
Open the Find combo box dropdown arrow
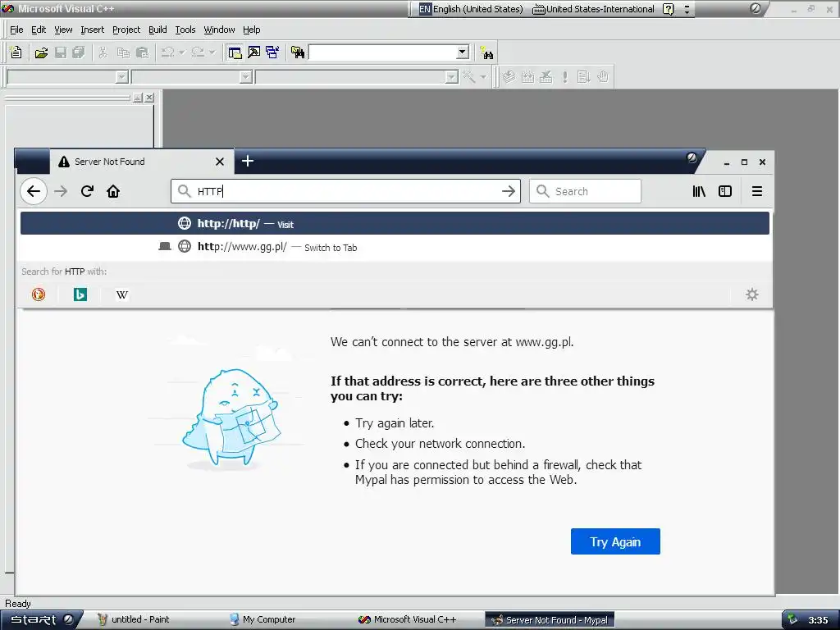[463, 52]
